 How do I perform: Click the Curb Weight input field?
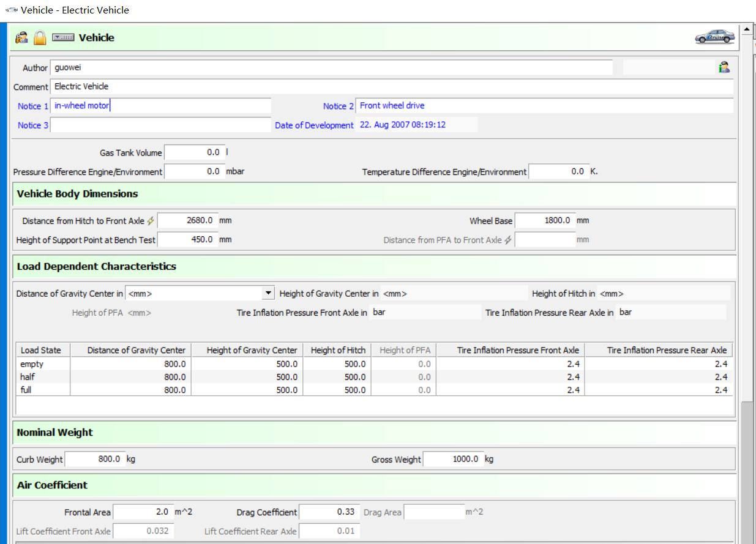(94, 459)
